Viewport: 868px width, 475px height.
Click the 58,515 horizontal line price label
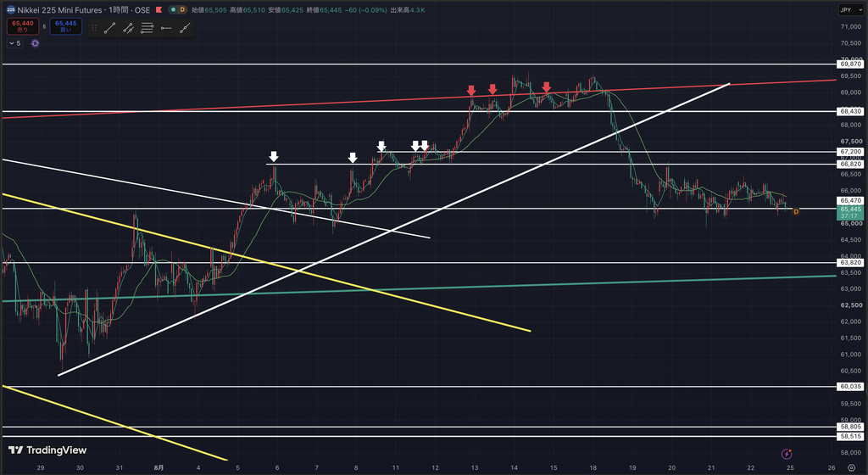850,436
